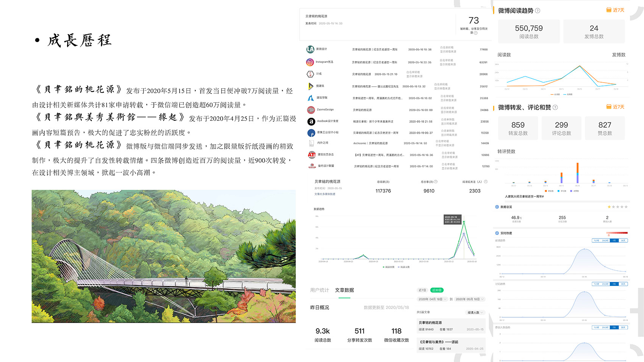Select the 计成 hexagon account icon
Image resolution: width=644 pixels, height=362 pixels.
pyautogui.click(x=310, y=74)
